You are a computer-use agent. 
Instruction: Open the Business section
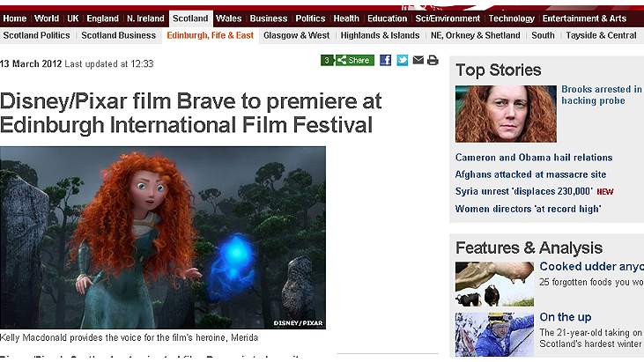pos(269,18)
